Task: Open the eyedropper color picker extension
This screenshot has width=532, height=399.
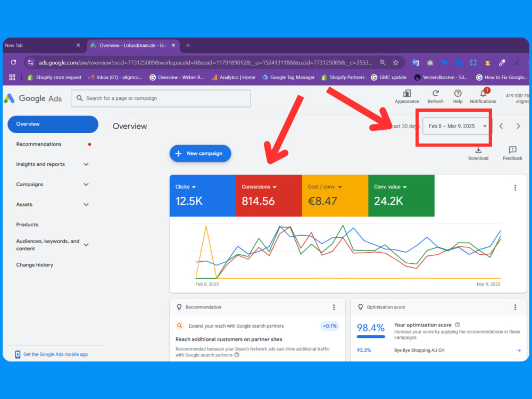Action: [502, 62]
